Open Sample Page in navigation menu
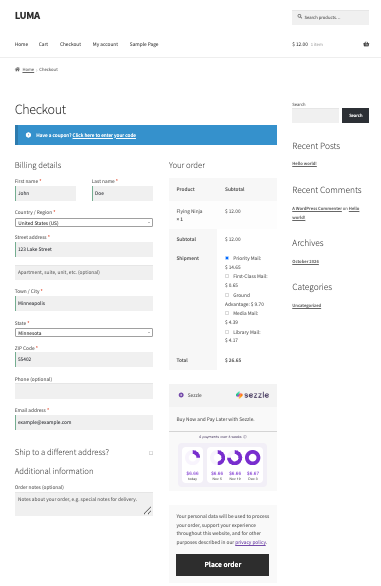The image size is (381, 586). point(144,44)
